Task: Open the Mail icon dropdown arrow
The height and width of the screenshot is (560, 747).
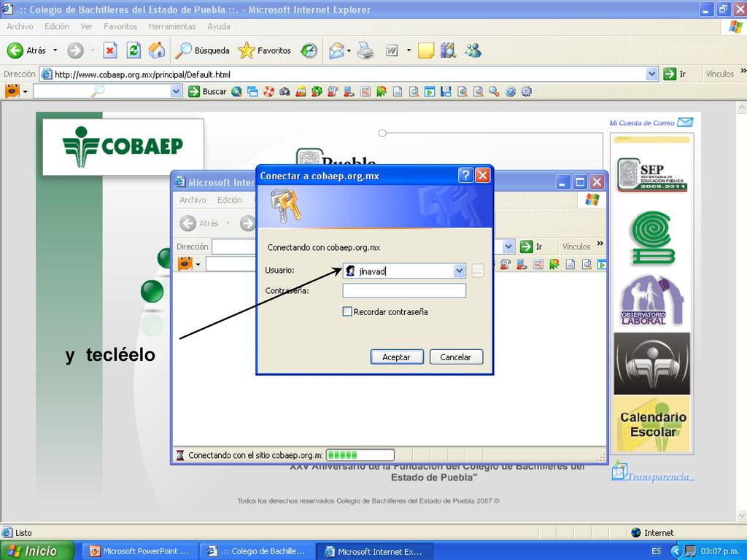Action: pyautogui.click(x=349, y=50)
